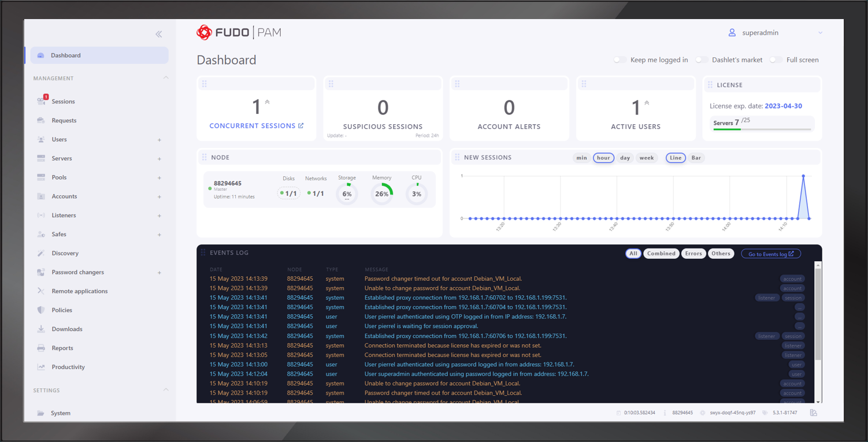Collapse the SETTINGS section chevron

(x=166, y=389)
